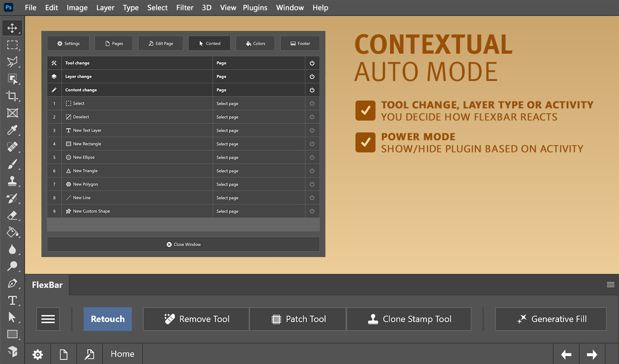The image size is (619, 364).
Task: Select the Blur tool
Action: [12, 249]
